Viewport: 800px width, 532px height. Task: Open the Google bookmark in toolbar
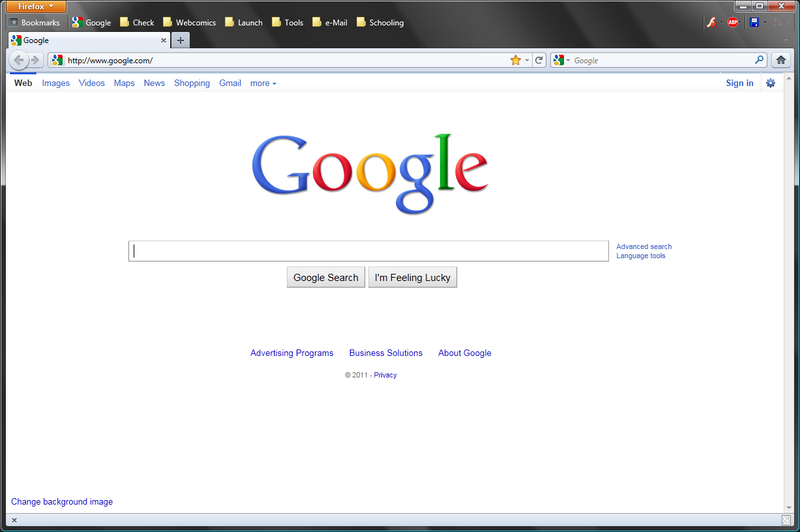pos(91,22)
